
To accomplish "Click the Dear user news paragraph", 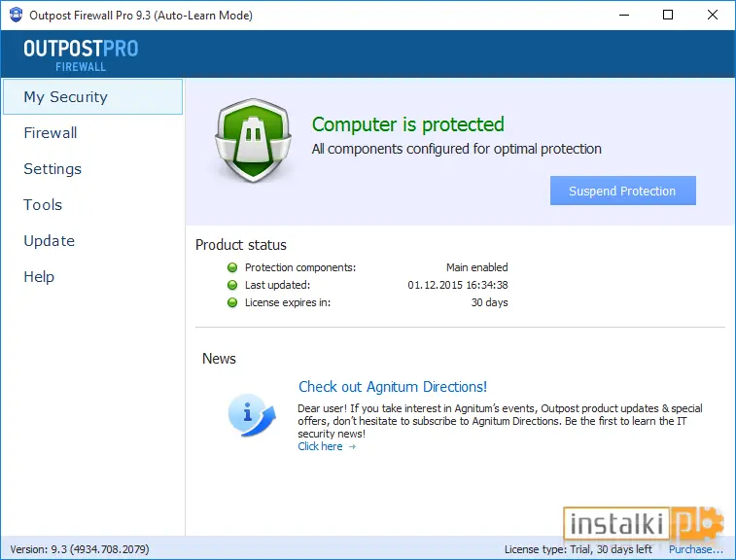I will pos(500,421).
